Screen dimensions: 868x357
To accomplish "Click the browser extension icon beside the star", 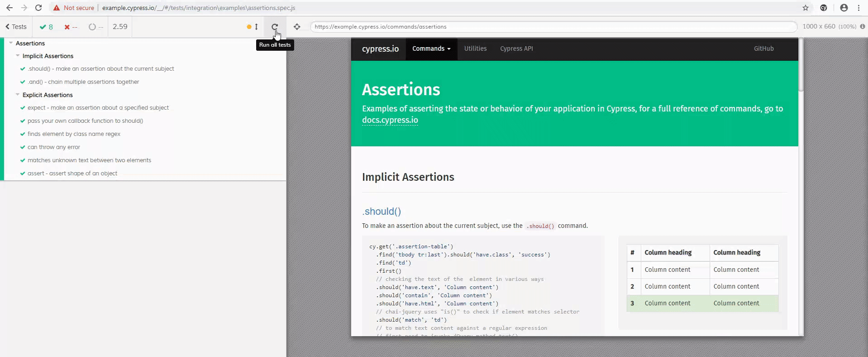I will coord(824,8).
